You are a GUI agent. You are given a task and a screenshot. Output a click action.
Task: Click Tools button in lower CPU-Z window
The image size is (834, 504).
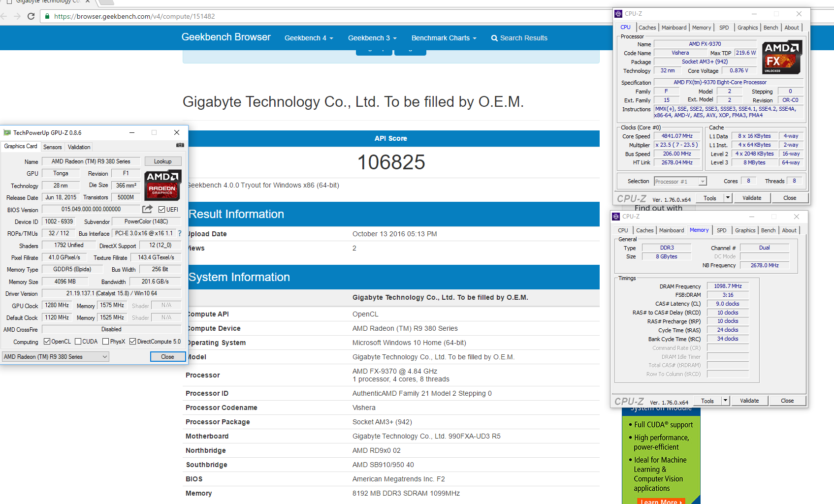point(707,401)
